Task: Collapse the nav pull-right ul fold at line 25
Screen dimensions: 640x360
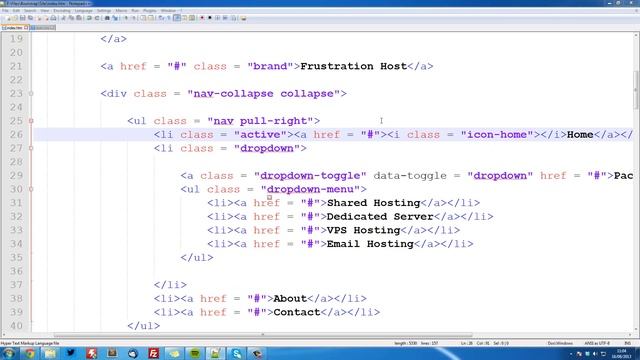Action: tap(31, 121)
